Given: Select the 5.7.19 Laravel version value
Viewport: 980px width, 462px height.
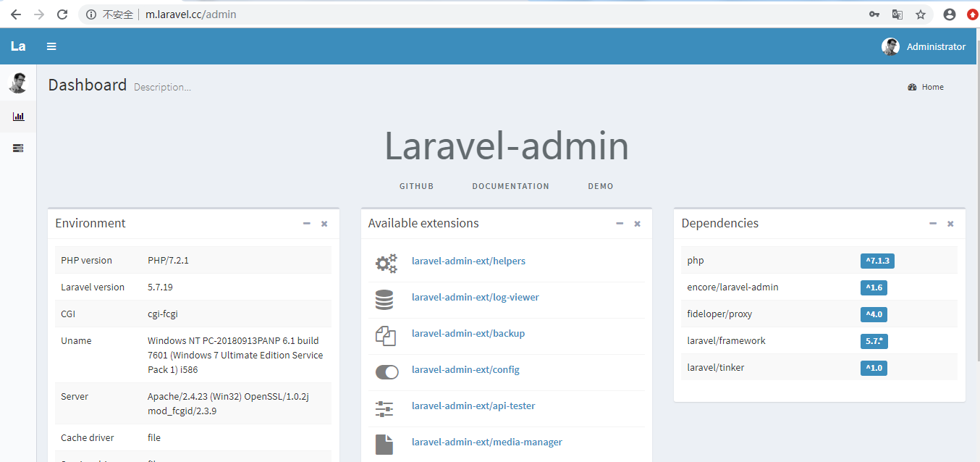Looking at the screenshot, I should point(160,287).
